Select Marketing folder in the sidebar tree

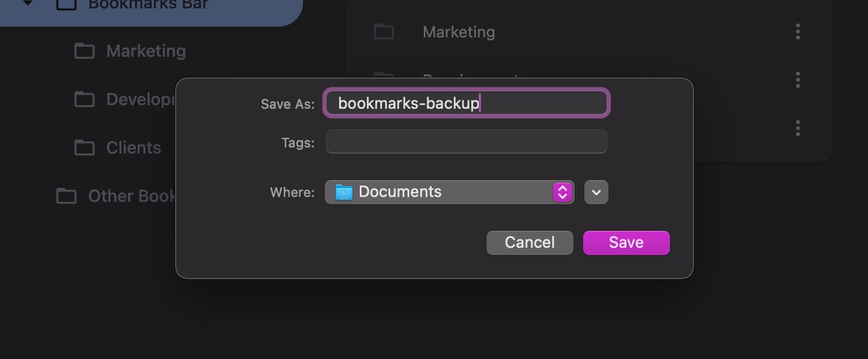pos(146,51)
